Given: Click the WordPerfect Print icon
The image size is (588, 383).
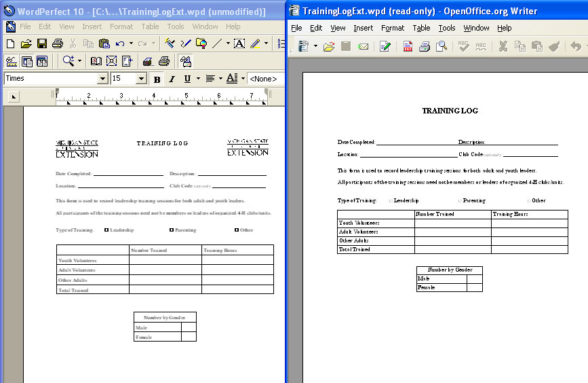Looking at the screenshot, I should (58, 43).
